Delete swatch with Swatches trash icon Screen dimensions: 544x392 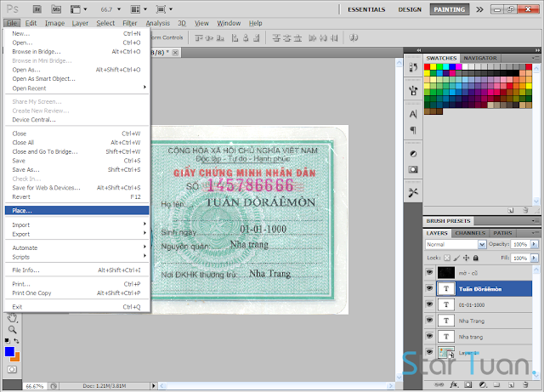point(525,210)
